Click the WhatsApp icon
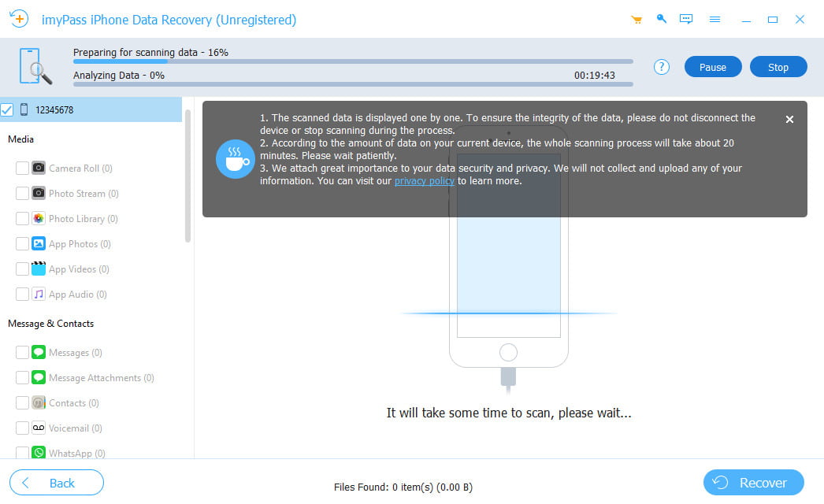 (x=39, y=453)
